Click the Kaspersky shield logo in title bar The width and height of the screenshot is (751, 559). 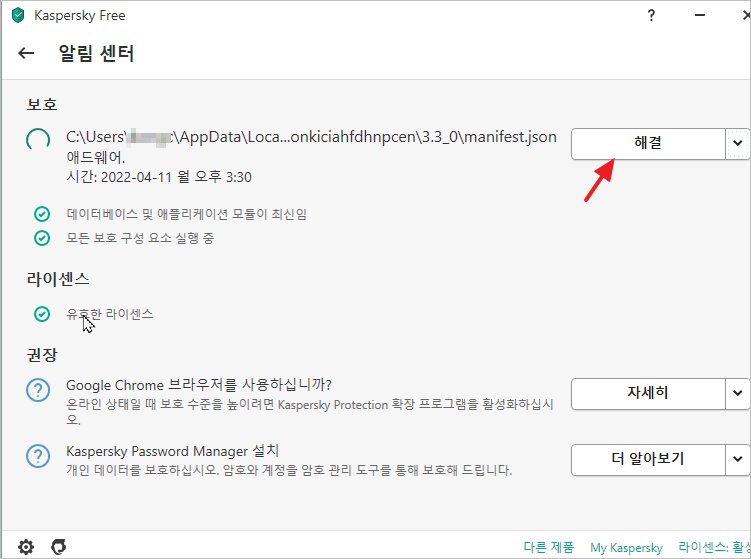[16, 16]
